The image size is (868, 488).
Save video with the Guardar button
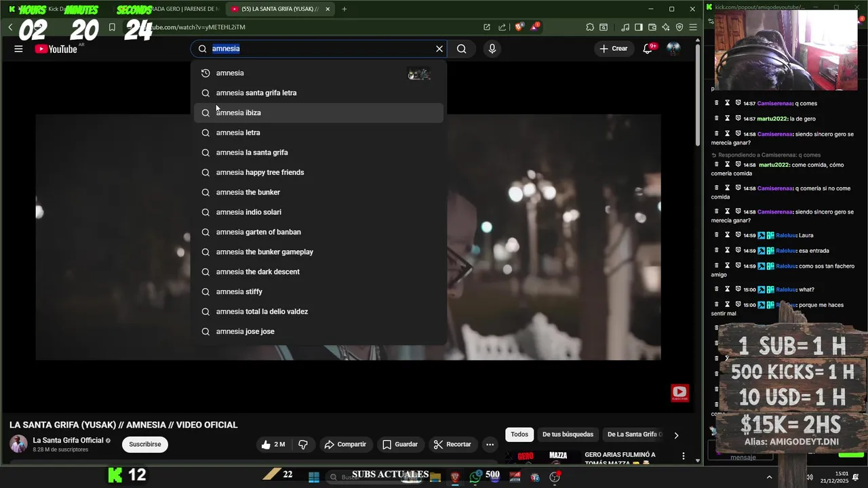400,445
